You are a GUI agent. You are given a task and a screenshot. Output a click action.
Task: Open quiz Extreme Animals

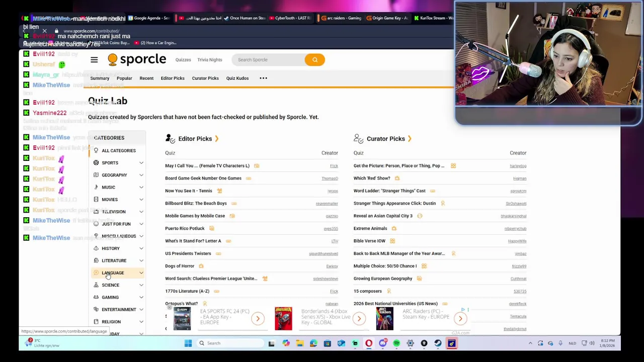(370, 228)
